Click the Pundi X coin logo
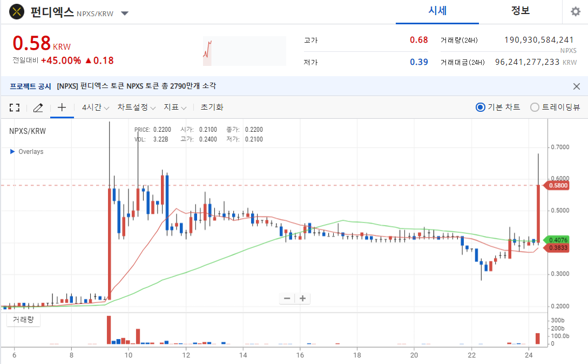The height and width of the screenshot is (364, 588). [17, 12]
